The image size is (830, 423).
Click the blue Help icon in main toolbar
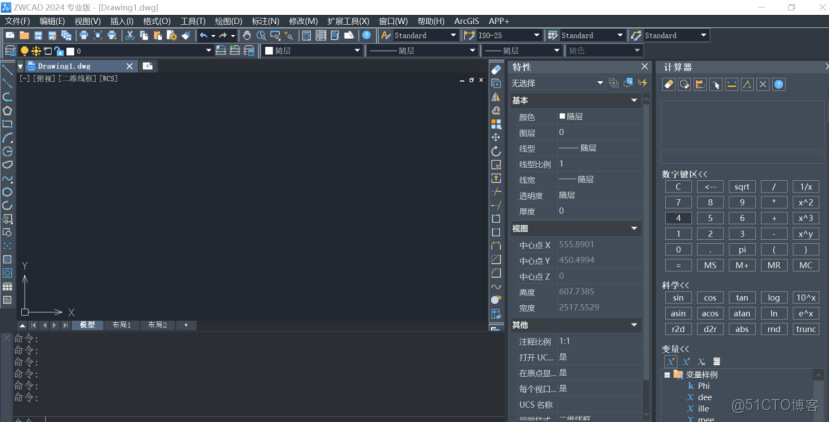pyautogui.click(x=366, y=35)
